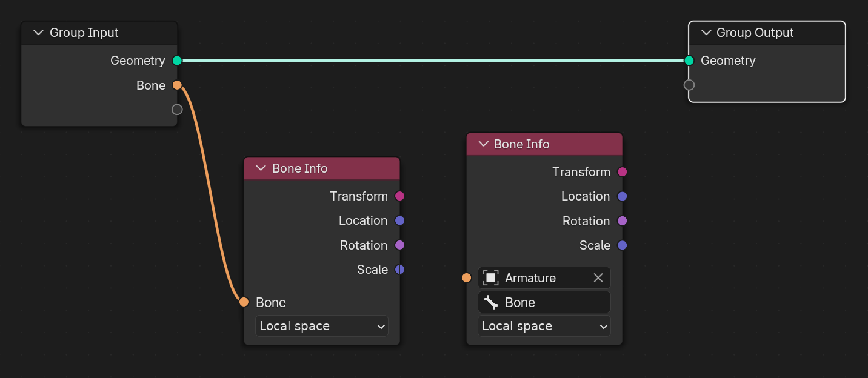
Task: Click Location socket on the wired Bone Info node
Action: [399, 220]
